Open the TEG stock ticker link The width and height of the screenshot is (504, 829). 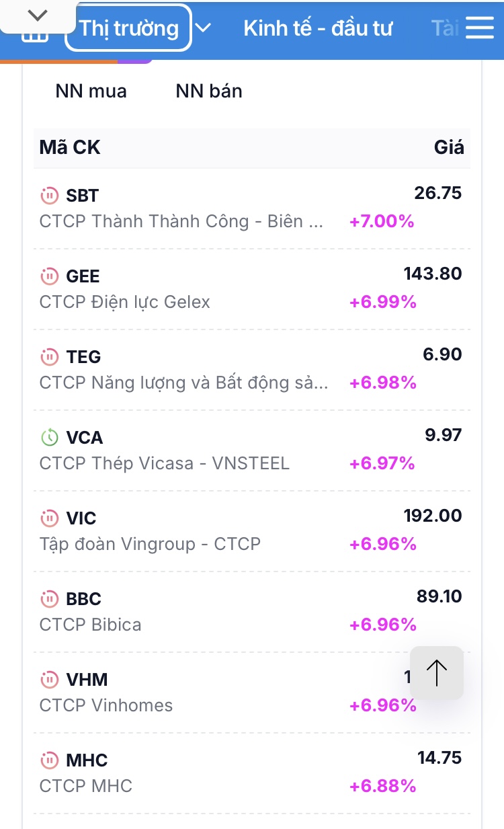[x=83, y=357]
